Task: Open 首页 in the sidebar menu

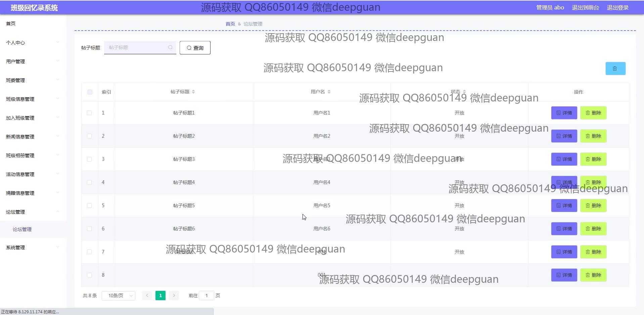Action: coord(11,24)
